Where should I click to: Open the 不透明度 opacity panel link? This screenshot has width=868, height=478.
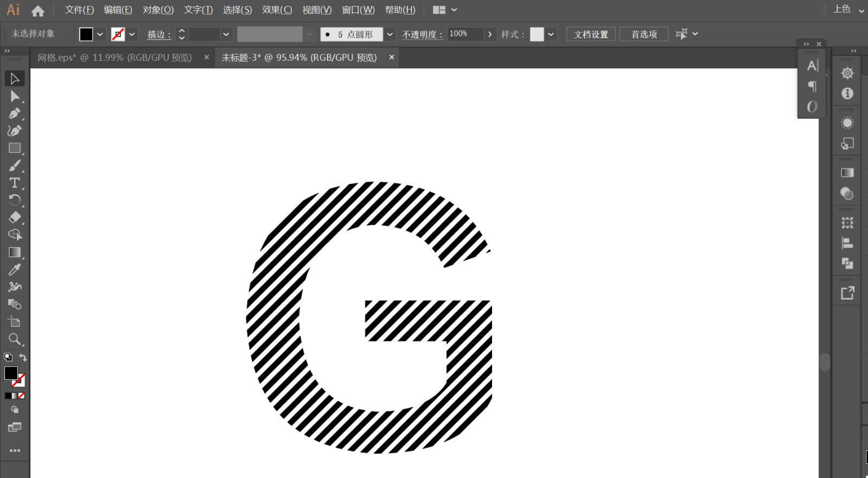pyautogui.click(x=422, y=35)
